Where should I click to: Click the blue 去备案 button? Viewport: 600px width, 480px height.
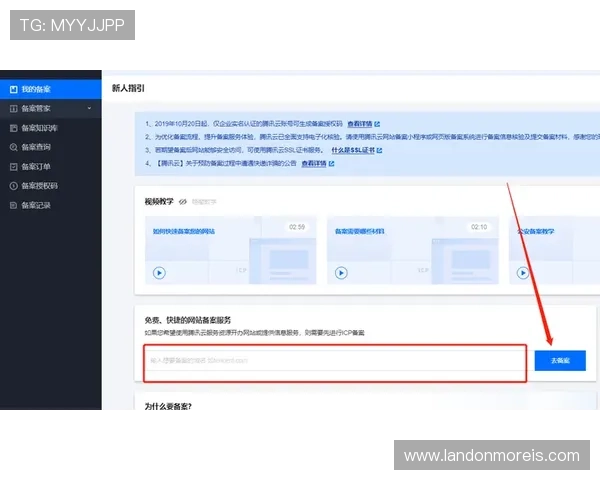(x=560, y=361)
